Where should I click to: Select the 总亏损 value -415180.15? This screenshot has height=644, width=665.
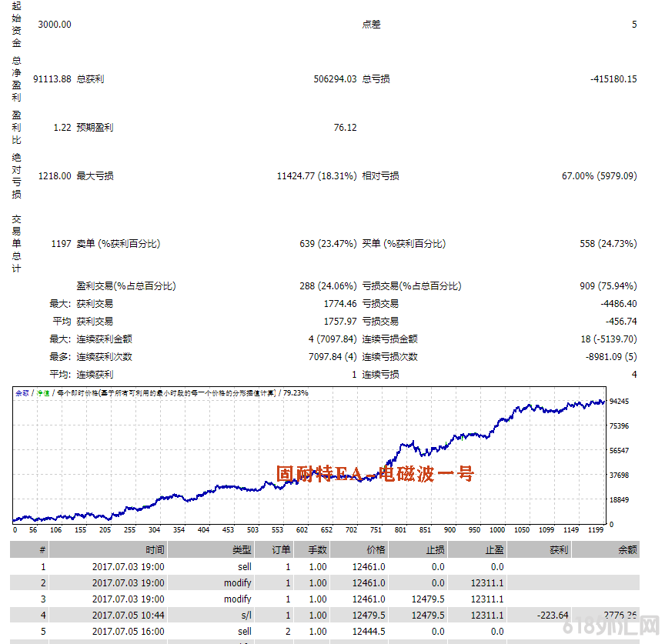tap(613, 78)
